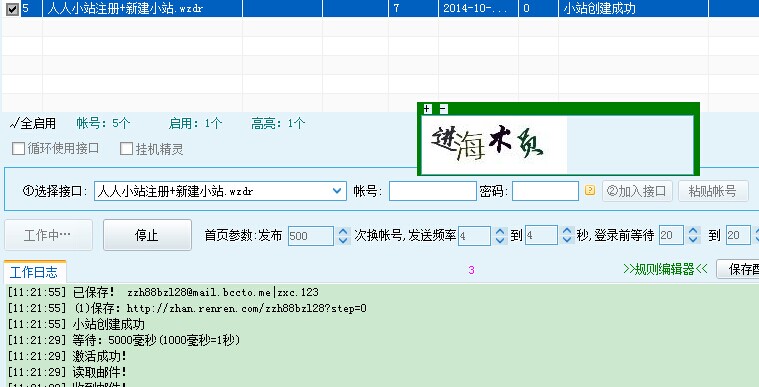Toggle the 全启用 option

33,124
